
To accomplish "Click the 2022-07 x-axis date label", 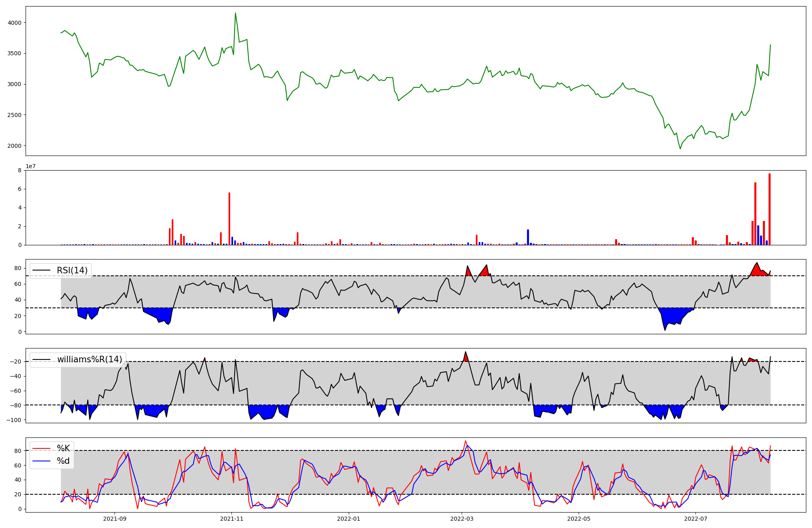I will click(x=696, y=519).
